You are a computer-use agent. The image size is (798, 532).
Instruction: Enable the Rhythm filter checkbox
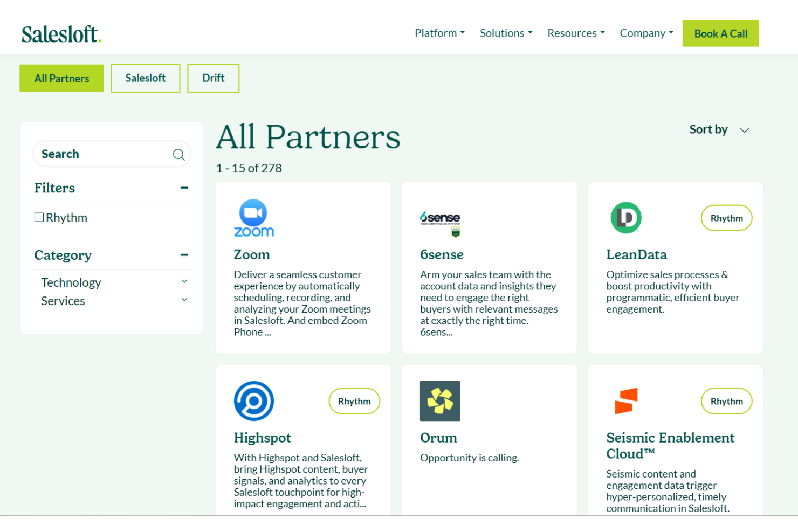[39, 217]
